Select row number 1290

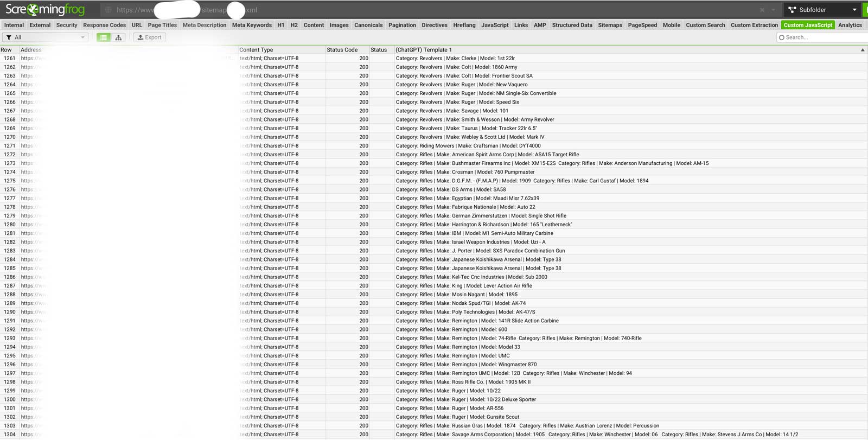[x=434, y=312]
